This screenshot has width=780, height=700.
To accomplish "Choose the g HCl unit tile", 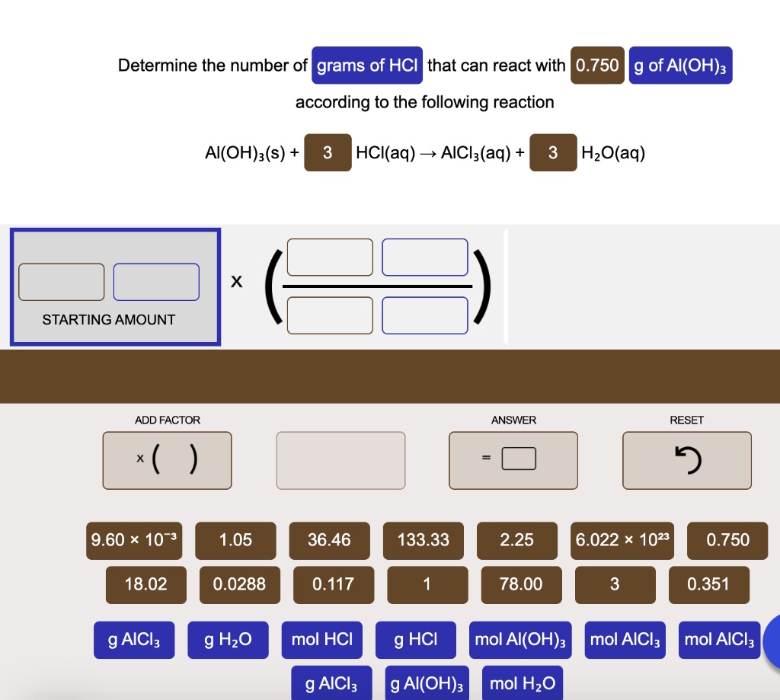I will (x=415, y=640).
